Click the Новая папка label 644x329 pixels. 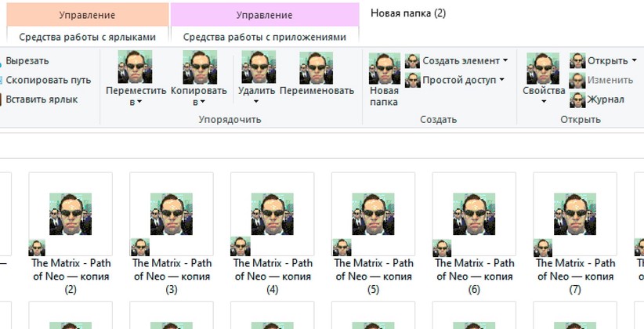pyautogui.click(x=384, y=96)
